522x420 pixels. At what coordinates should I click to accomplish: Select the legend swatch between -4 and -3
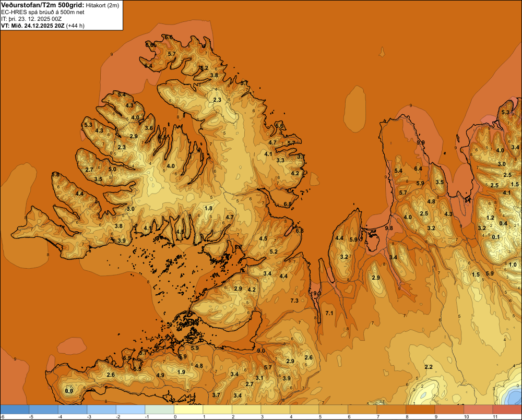pos(73,410)
